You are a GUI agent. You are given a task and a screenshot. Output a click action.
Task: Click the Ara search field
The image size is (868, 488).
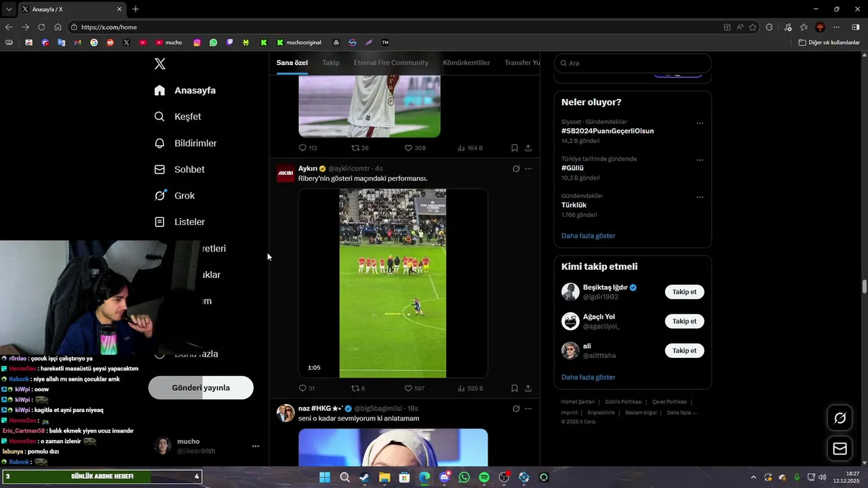[x=633, y=63]
